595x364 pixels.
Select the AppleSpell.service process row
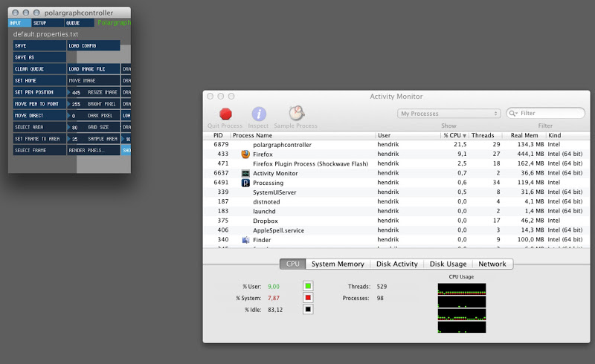396,230
